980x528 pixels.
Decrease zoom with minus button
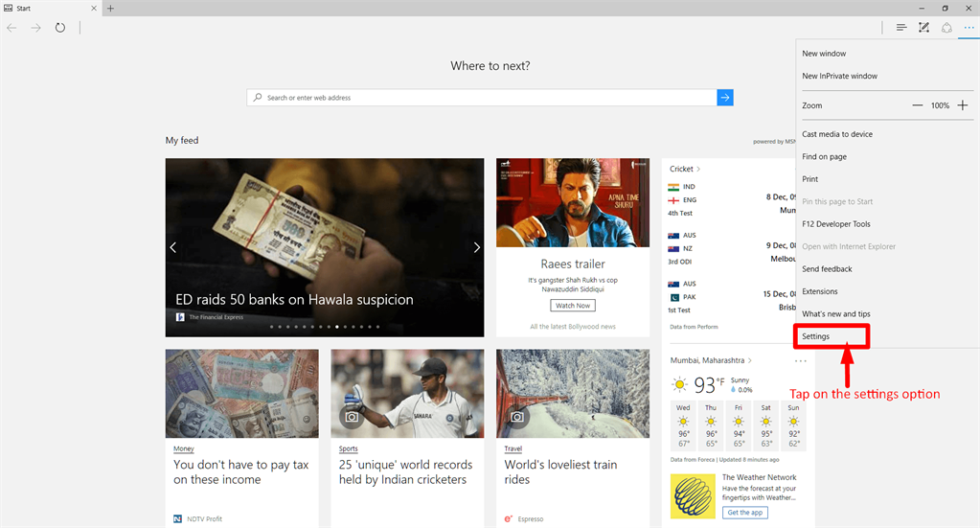coord(917,105)
